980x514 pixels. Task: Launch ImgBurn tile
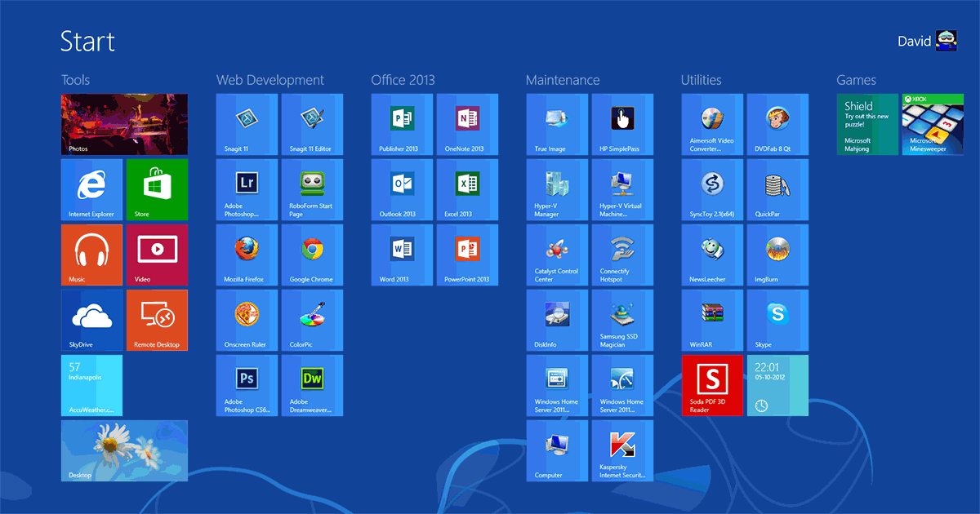pos(777,255)
